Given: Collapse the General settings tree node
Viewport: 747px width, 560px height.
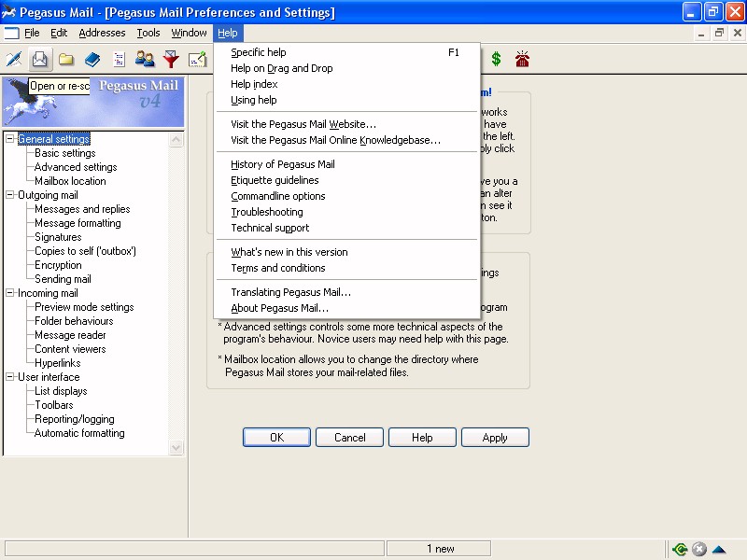Looking at the screenshot, I should click(x=9, y=139).
